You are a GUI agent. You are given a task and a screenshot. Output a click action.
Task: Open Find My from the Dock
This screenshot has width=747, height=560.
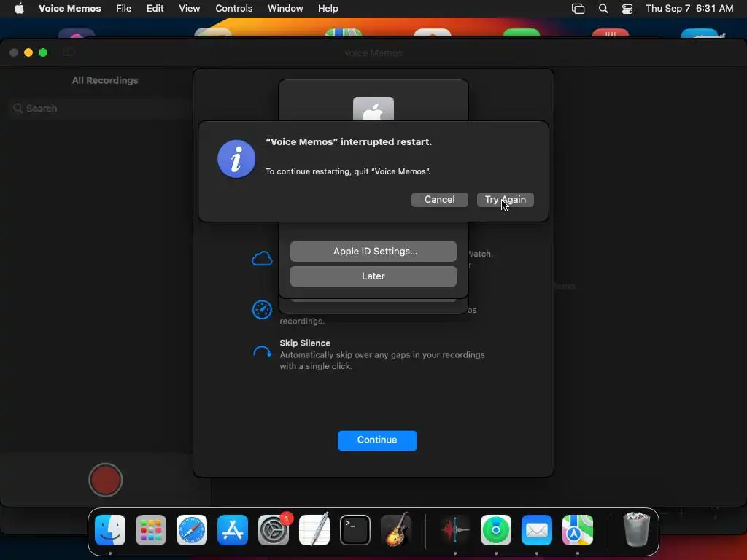pyautogui.click(x=496, y=530)
